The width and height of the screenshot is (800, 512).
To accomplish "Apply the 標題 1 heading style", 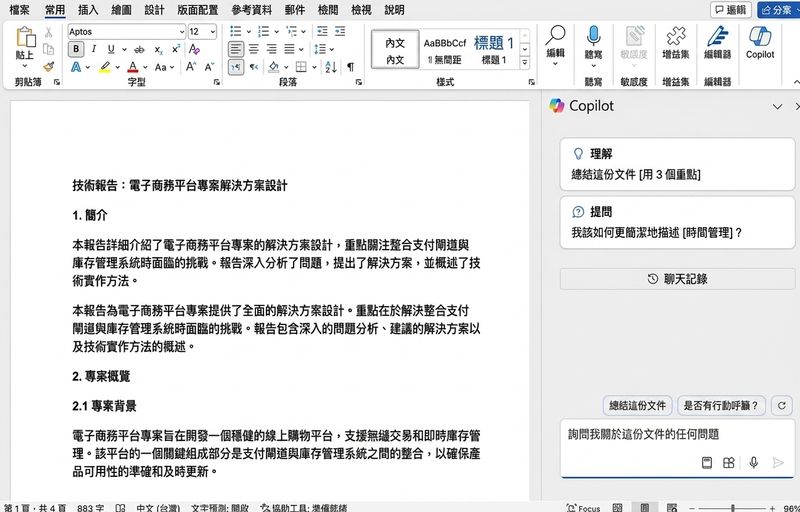I will pos(493,49).
